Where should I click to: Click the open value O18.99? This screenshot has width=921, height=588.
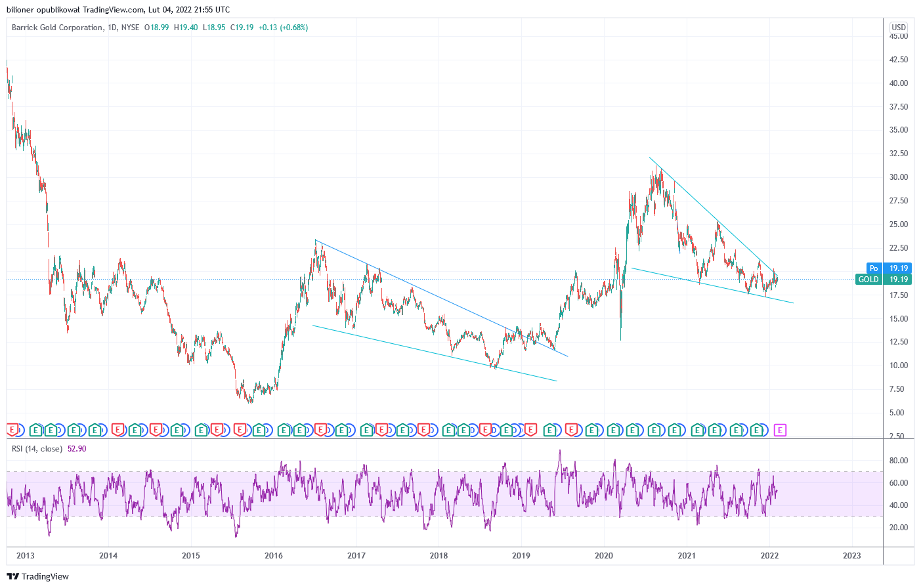pos(156,28)
